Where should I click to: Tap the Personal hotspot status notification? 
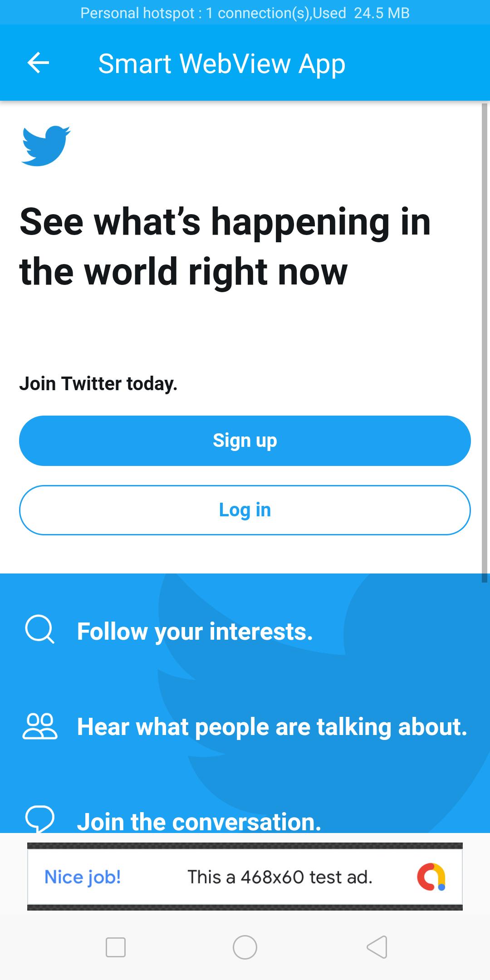[x=245, y=13]
